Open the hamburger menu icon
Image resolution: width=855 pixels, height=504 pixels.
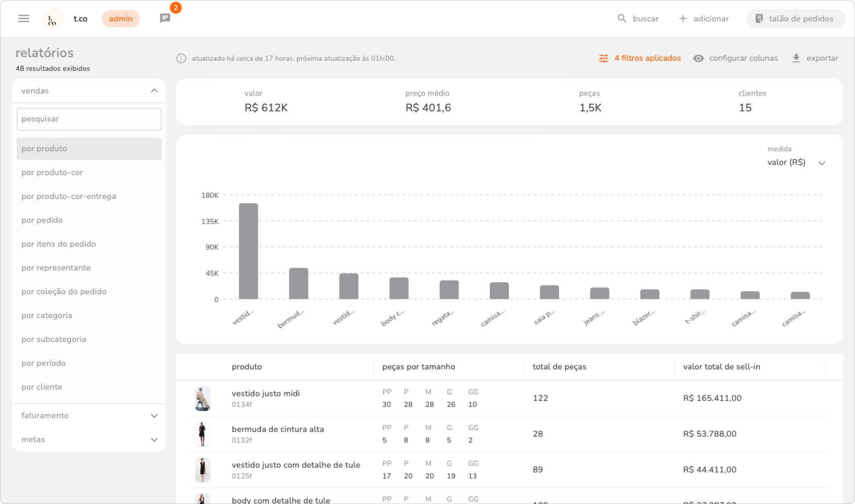pos(24,18)
